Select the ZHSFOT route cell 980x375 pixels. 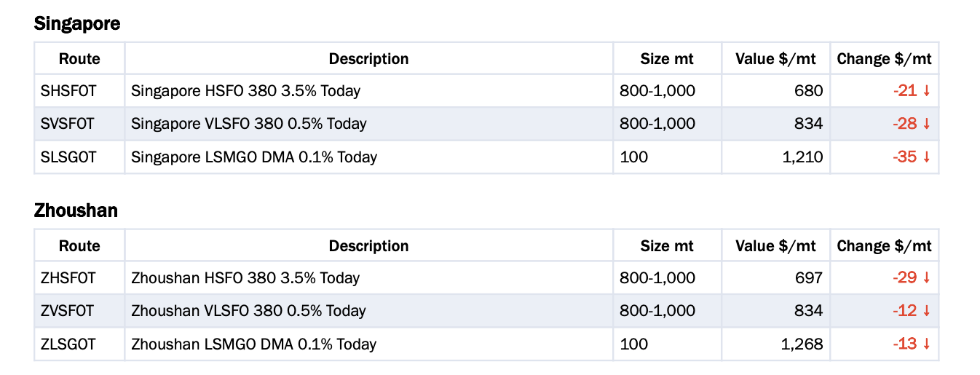pyautogui.click(x=79, y=278)
